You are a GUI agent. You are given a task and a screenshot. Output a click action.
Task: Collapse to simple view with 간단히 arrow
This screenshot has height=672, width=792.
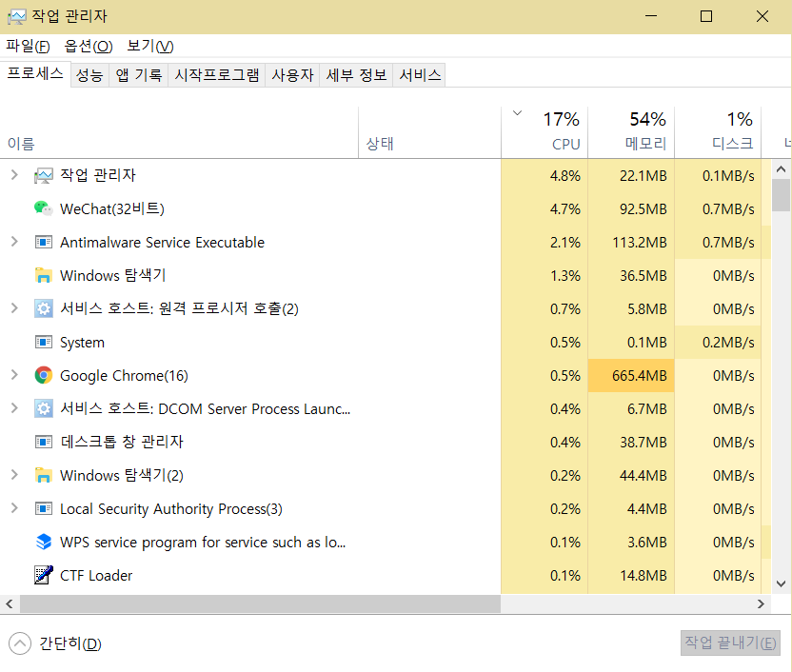pyautogui.click(x=20, y=643)
